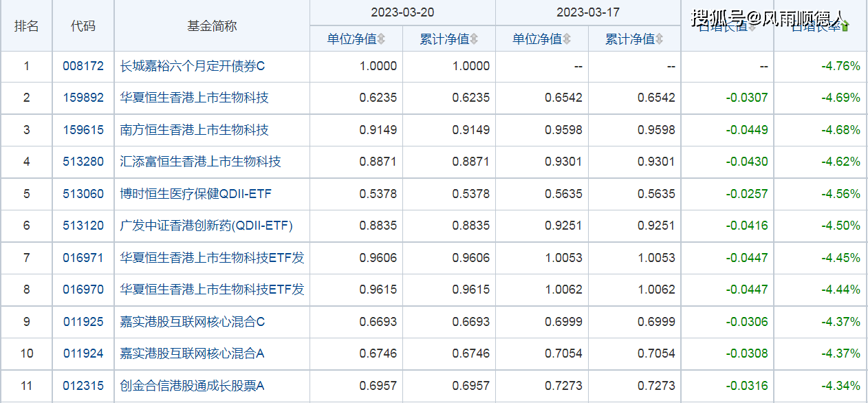Select fund code 159615

(x=83, y=130)
